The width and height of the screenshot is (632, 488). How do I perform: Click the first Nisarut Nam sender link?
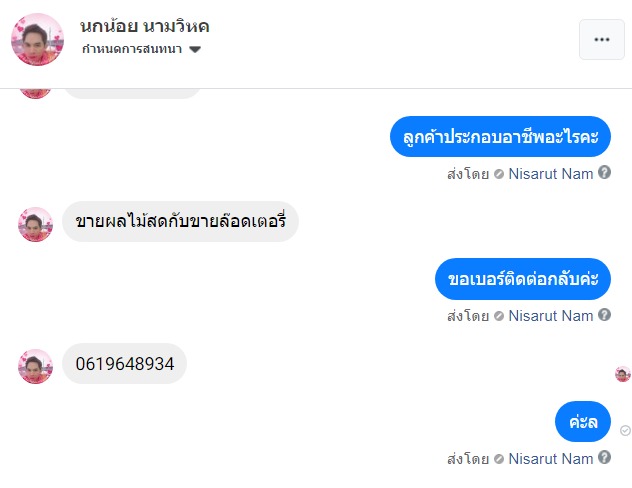[x=550, y=173]
